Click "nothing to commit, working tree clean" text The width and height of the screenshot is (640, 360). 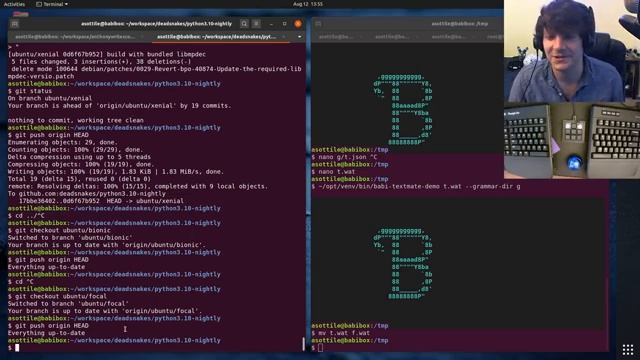(x=76, y=120)
